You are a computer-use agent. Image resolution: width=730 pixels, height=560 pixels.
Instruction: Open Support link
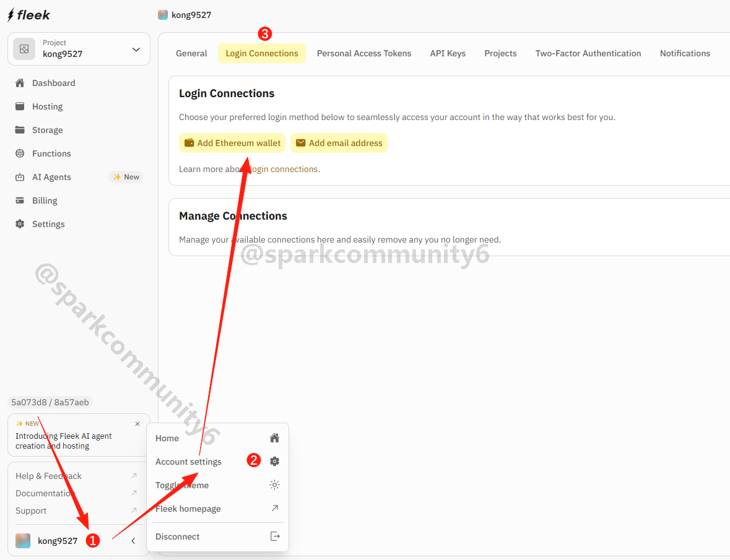31,510
